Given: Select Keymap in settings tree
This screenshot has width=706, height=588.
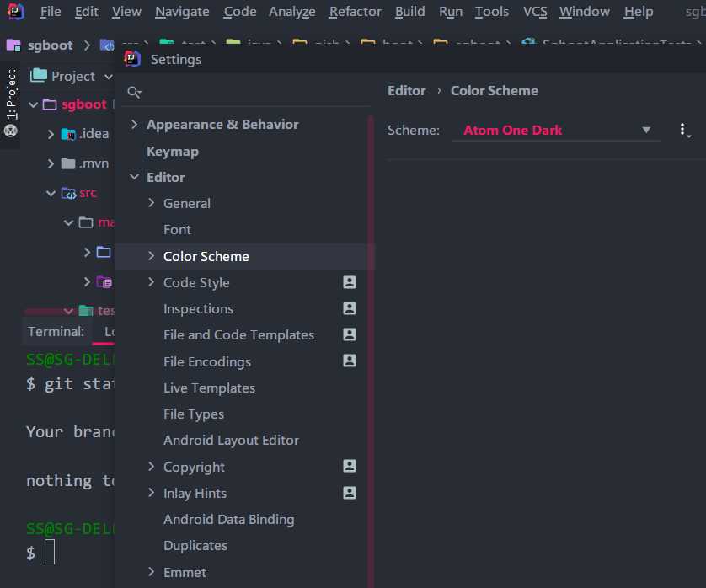Looking at the screenshot, I should coord(173,152).
